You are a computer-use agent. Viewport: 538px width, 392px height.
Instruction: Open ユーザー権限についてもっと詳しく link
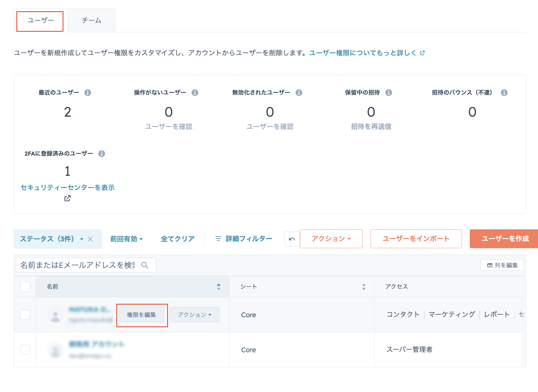[x=367, y=53]
